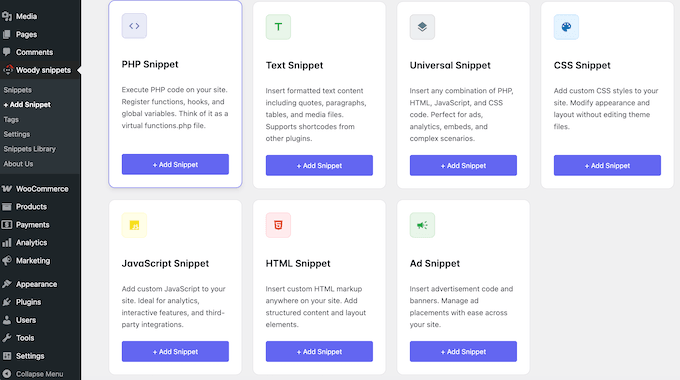Click the CSS Snippet palette icon
The image size is (680, 380).
(x=566, y=27)
